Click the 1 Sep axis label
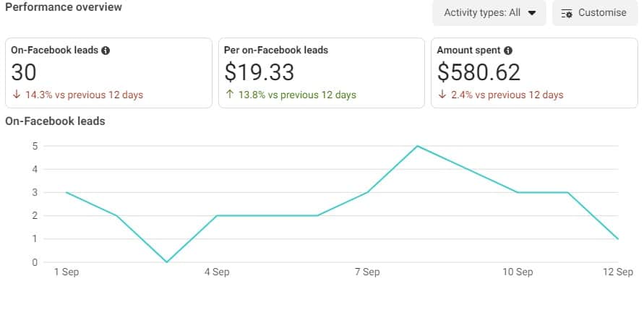 [x=66, y=272]
